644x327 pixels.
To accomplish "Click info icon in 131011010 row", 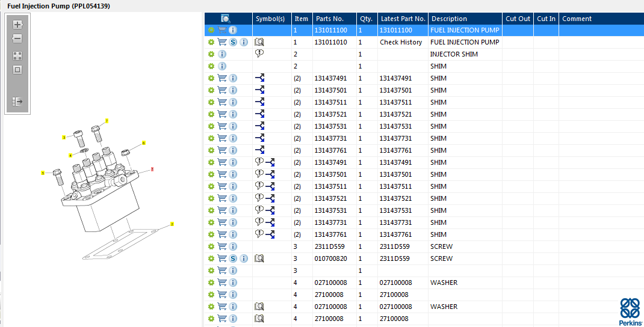I will coord(244,42).
